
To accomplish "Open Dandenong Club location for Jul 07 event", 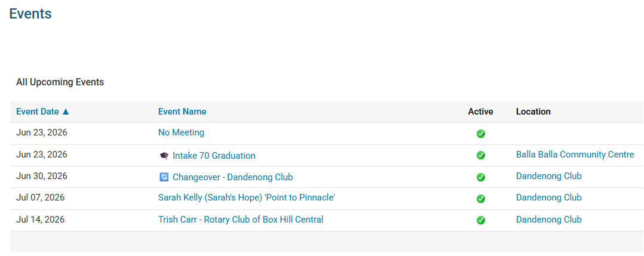I will pyautogui.click(x=548, y=198).
